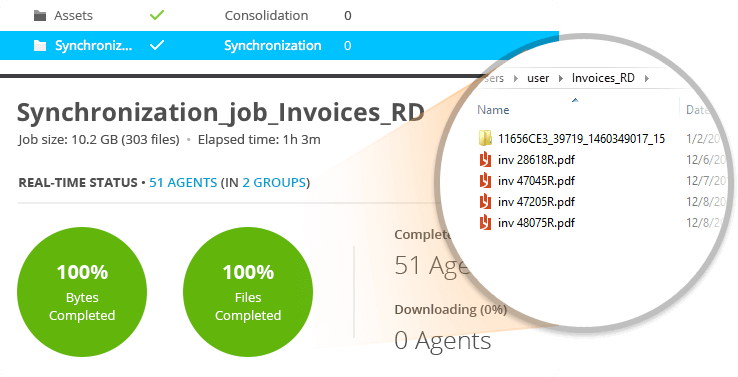Sort files by the Name column header
This screenshot has height=377, width=738.
(x=493, y=110)
